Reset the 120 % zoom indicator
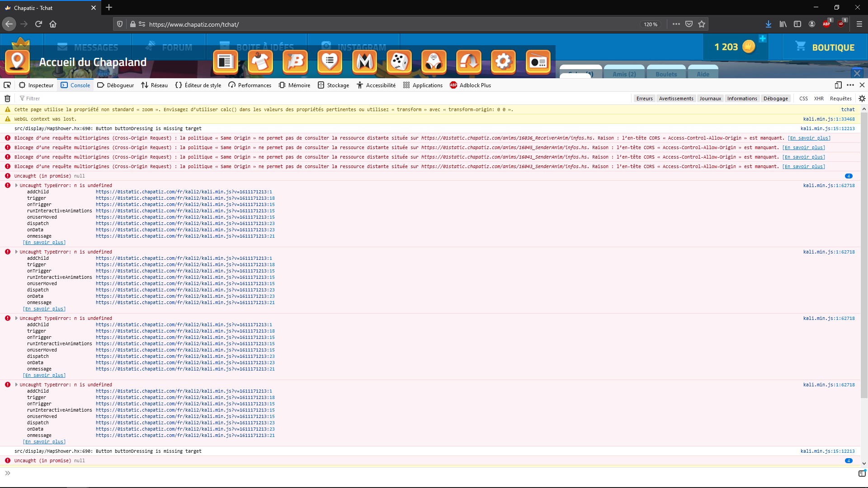 pos(651,24)
